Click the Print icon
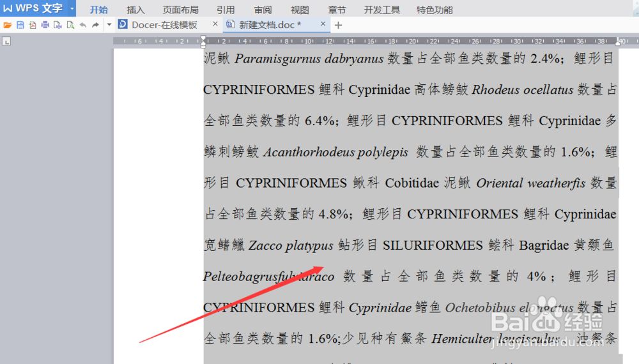 coord(45,26)
